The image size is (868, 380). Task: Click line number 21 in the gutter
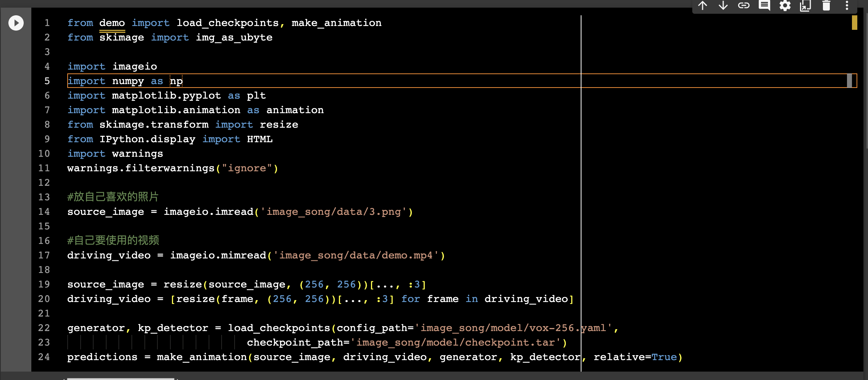pos(44,313)
